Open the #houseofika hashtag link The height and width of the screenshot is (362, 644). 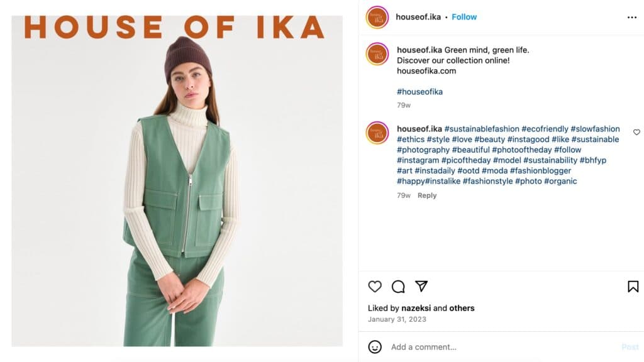tap(419, 92)
